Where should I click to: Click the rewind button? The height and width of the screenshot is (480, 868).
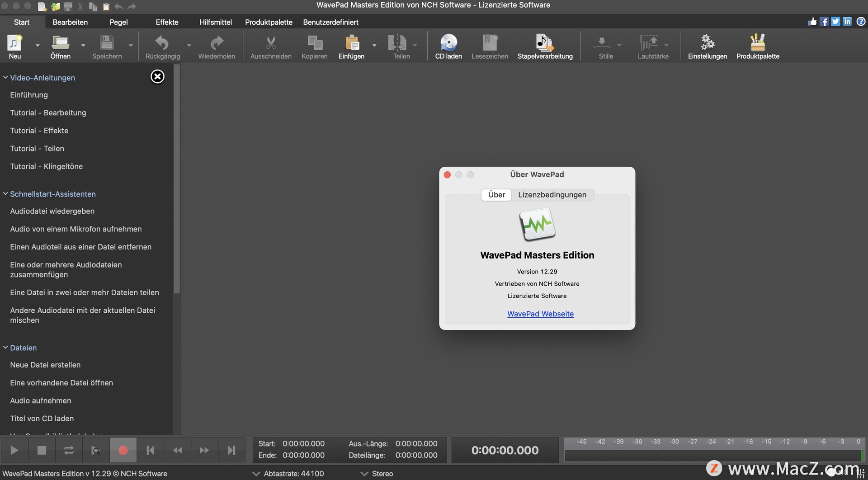click(x=177, y=450)
